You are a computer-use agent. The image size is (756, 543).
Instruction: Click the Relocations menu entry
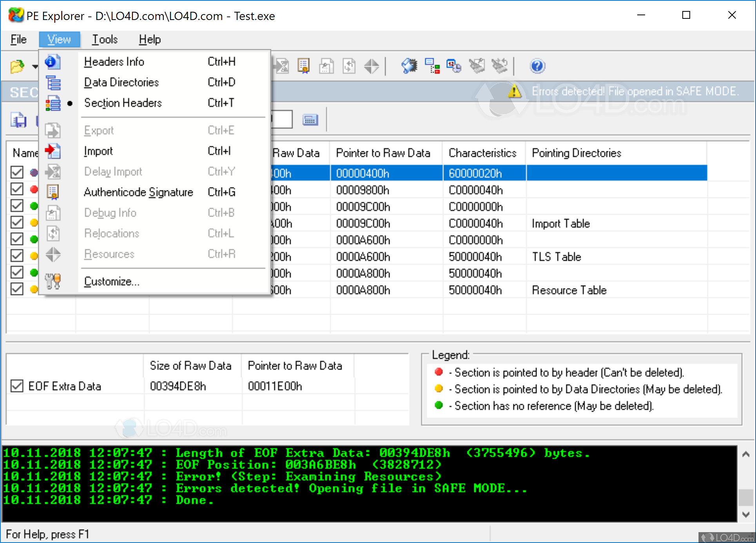pyautogui.click(x=155, y=233)
